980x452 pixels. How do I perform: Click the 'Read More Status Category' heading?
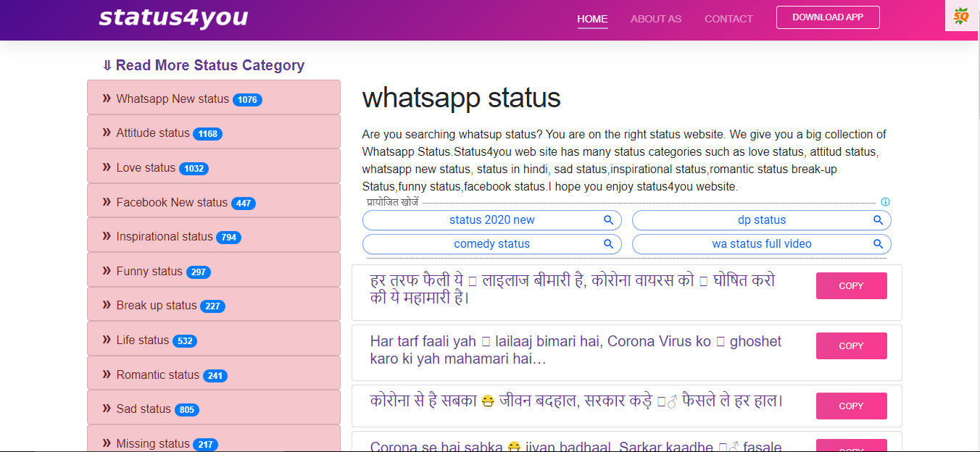point(203,65)
